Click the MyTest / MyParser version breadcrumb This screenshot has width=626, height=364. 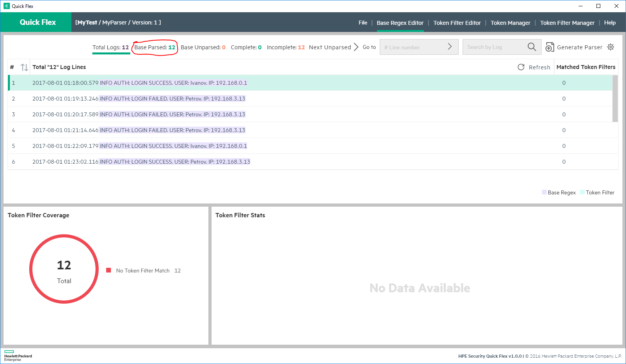(x=118, y=22)
